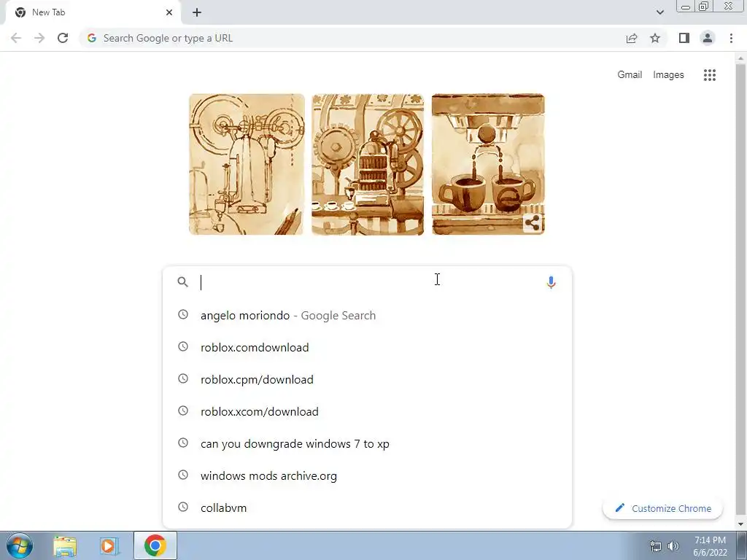Choose the roblox.cpm/download suggestion

[367, 379]
